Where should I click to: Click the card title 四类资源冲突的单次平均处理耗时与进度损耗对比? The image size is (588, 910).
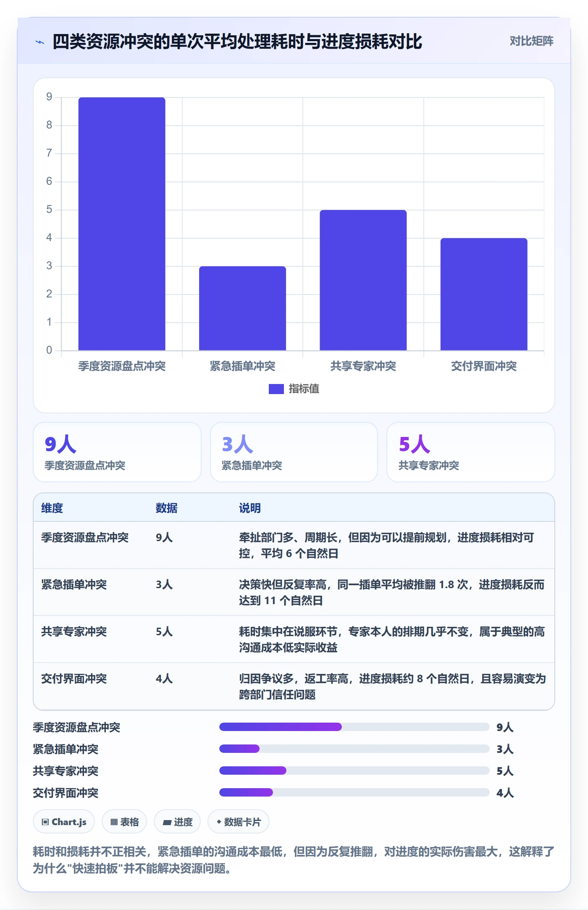(x=237, y=42)
